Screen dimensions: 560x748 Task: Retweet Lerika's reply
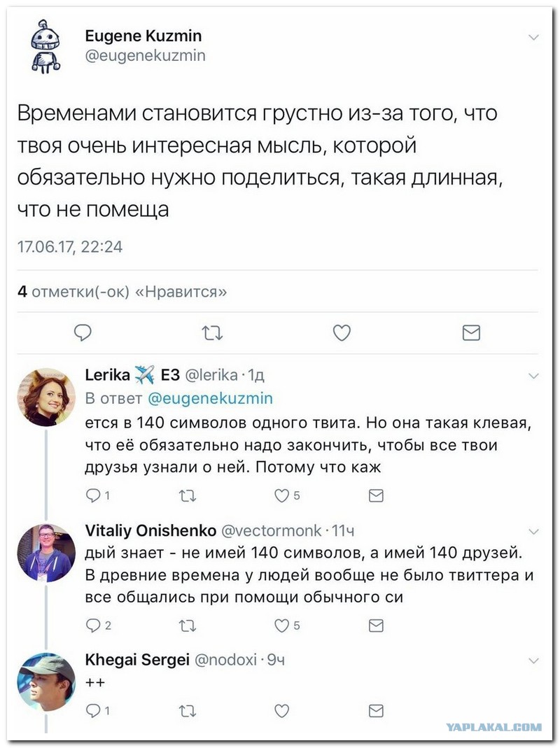(187, 496)
